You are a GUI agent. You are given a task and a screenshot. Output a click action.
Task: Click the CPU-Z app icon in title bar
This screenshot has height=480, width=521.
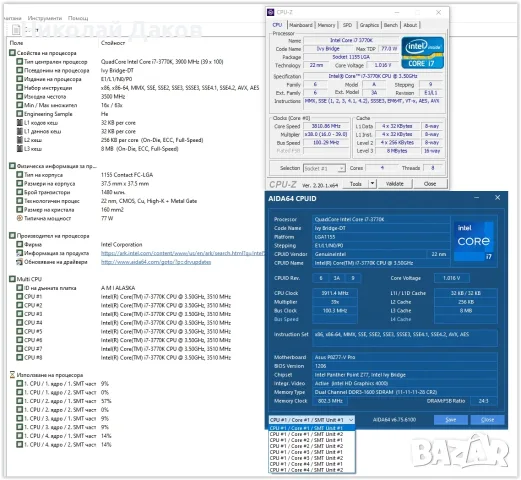point(271,12)
